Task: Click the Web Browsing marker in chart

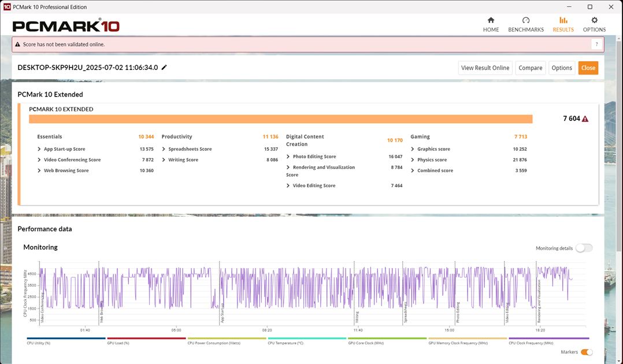Action: [x=101, y=313]
